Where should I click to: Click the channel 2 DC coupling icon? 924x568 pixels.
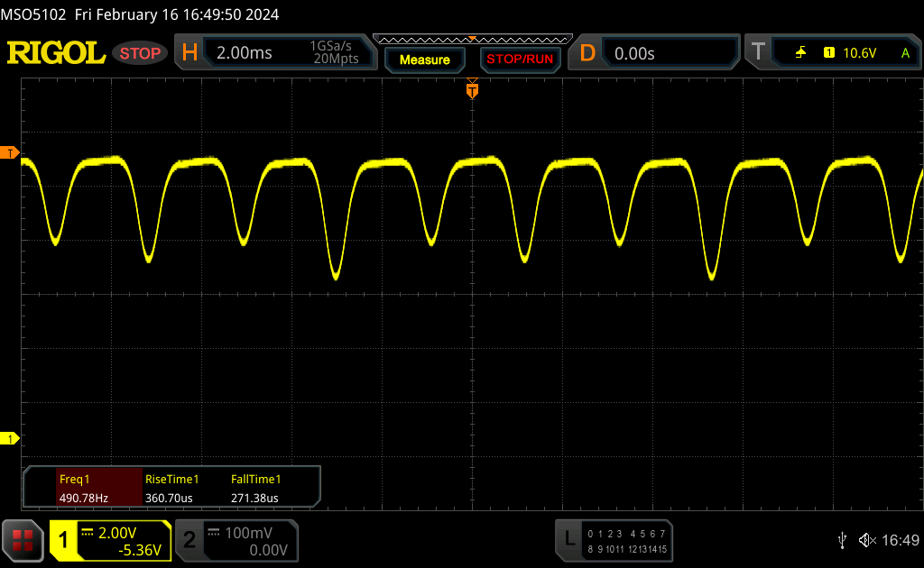pyautogui.click(x=214, y=533)
